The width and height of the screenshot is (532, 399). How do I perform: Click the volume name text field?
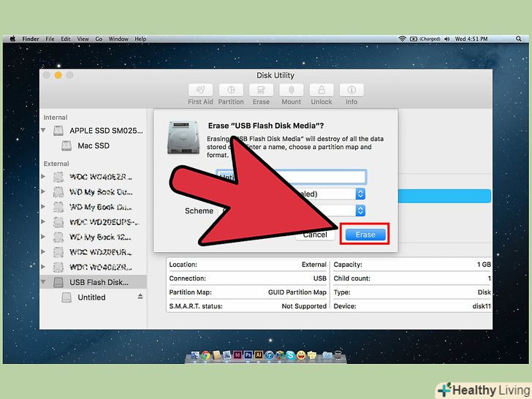pyautogui.click(x=291, y=177)
